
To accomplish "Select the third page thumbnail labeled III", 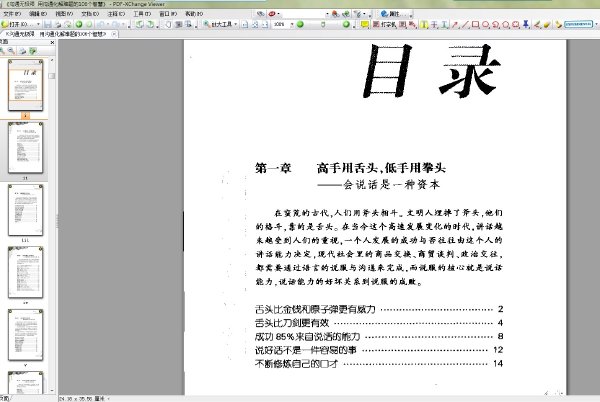I will tap(25, 210).
